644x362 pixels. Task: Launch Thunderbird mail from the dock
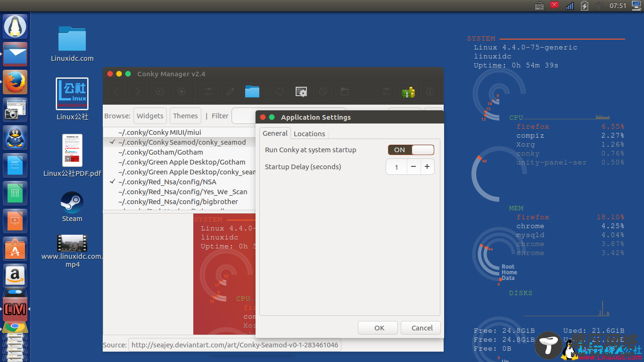(x=16, y=54)
